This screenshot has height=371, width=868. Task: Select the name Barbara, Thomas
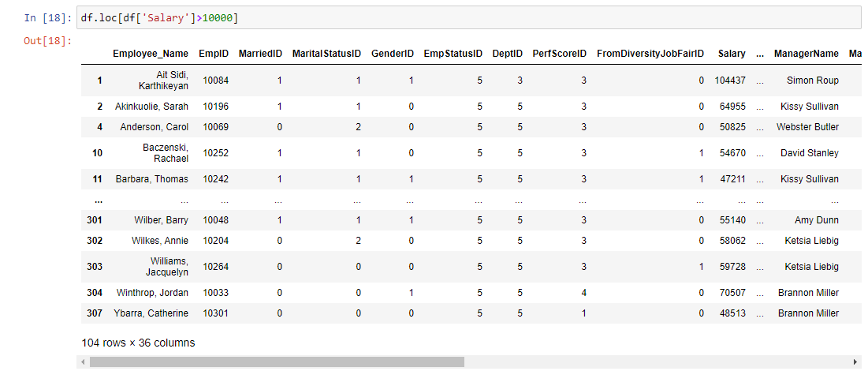[x=151, y=179]
